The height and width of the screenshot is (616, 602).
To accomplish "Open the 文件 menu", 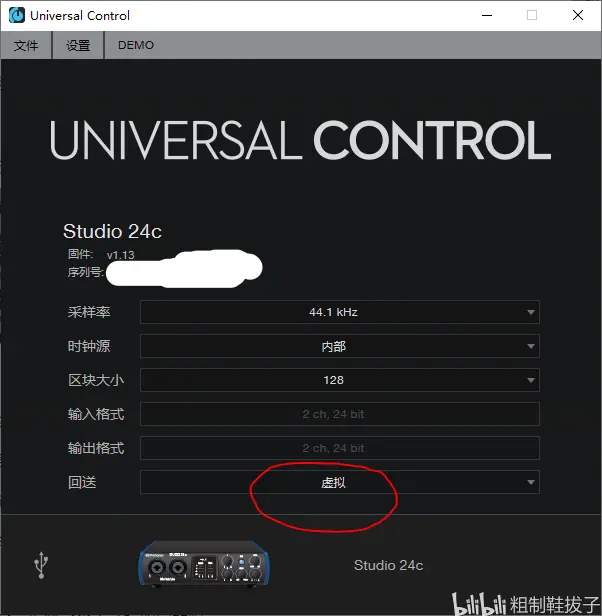I will (x=26, y=45).
